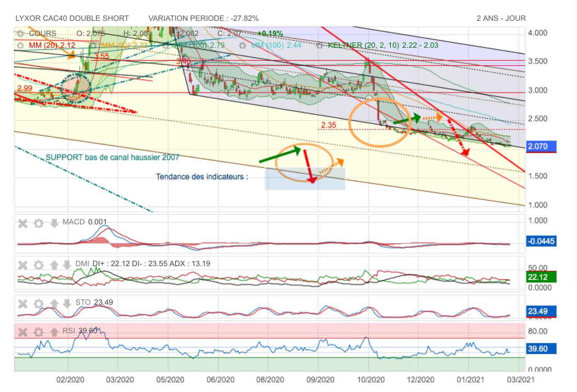Click the 4.000 price axis label
The image size is (577, 392).
538,33
